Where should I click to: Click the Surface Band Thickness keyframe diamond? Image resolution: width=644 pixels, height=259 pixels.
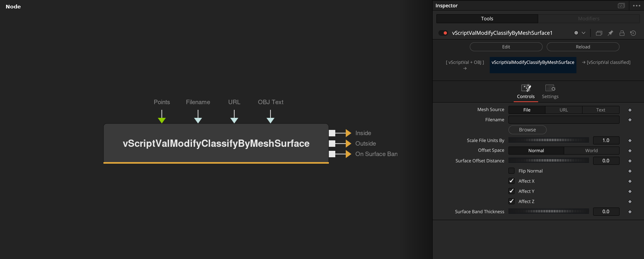click(630, 212)
